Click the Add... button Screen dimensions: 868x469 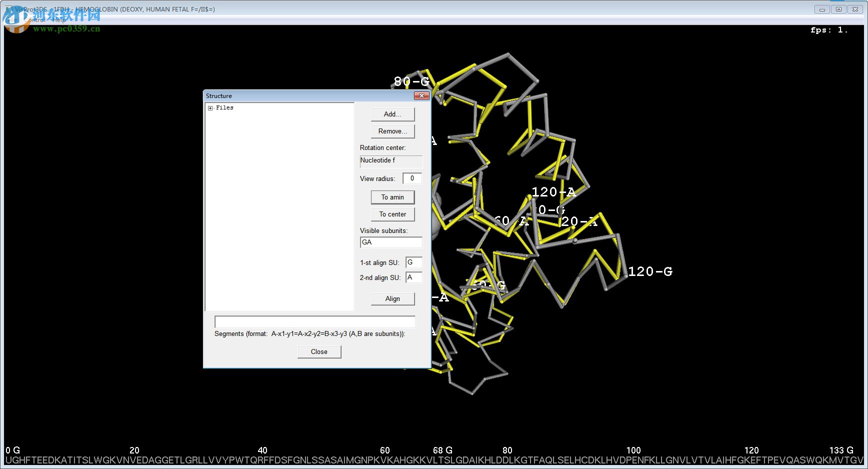click(x=392, y=114)
